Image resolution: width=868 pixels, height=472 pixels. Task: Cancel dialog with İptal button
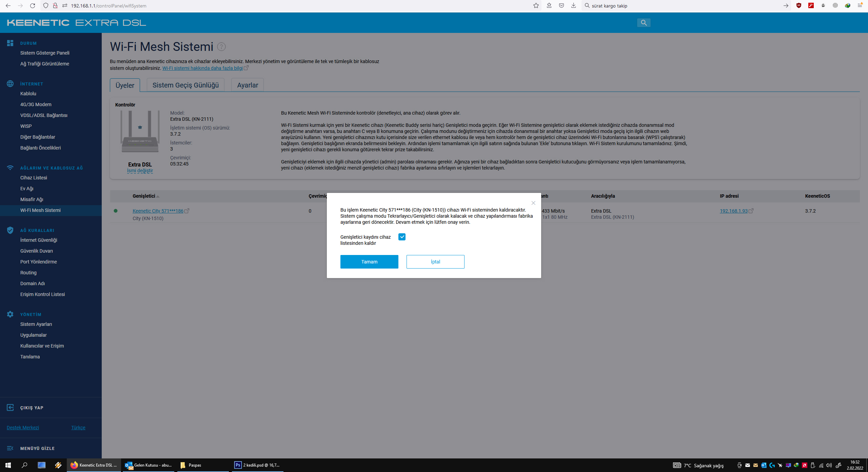coord(435,262)
